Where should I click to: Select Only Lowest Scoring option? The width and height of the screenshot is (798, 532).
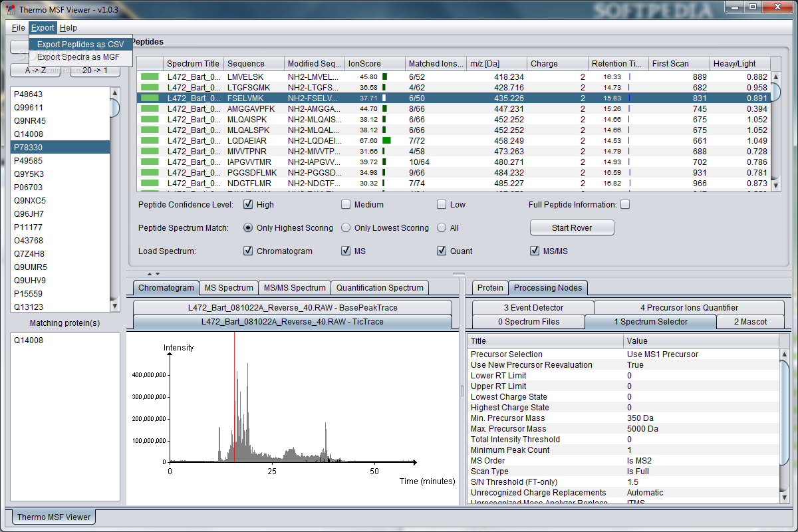pos(346,228)
